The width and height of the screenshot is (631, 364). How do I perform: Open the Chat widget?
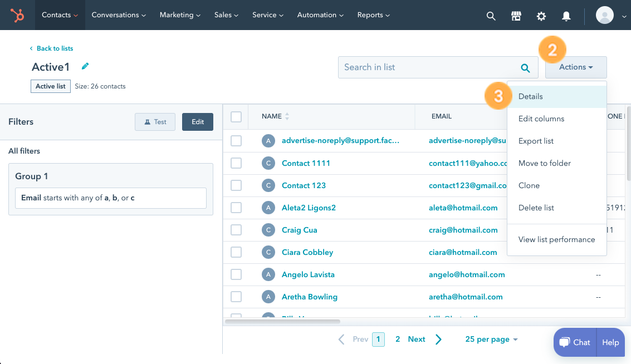pos(575,342)
